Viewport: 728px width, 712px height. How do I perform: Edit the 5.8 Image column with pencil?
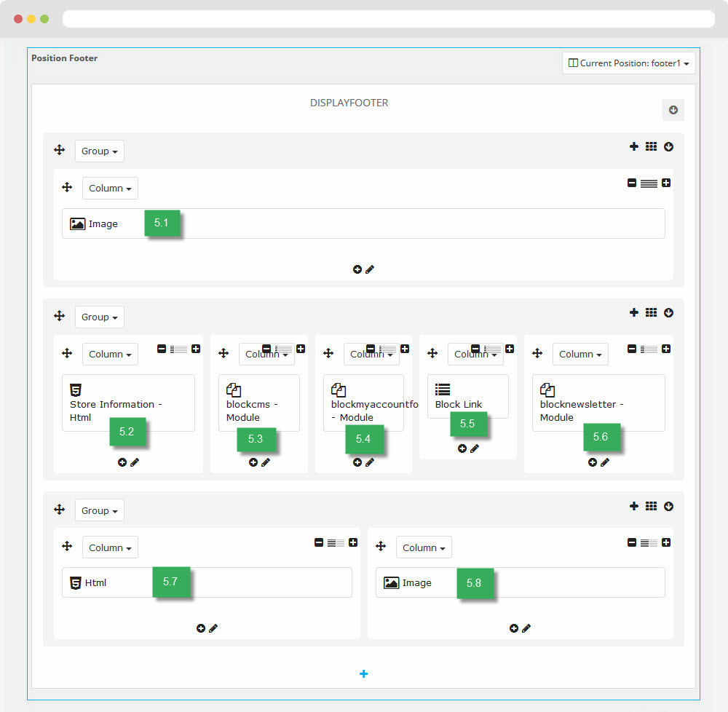526,628
